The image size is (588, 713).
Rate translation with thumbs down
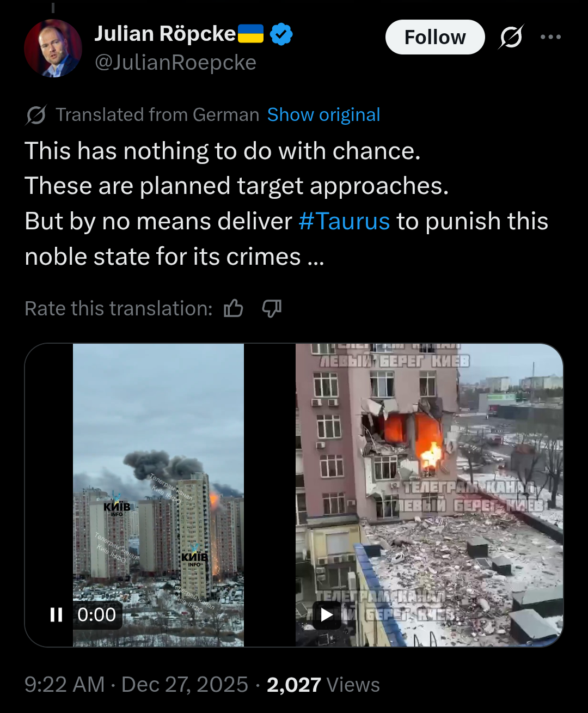coord(272,308)
